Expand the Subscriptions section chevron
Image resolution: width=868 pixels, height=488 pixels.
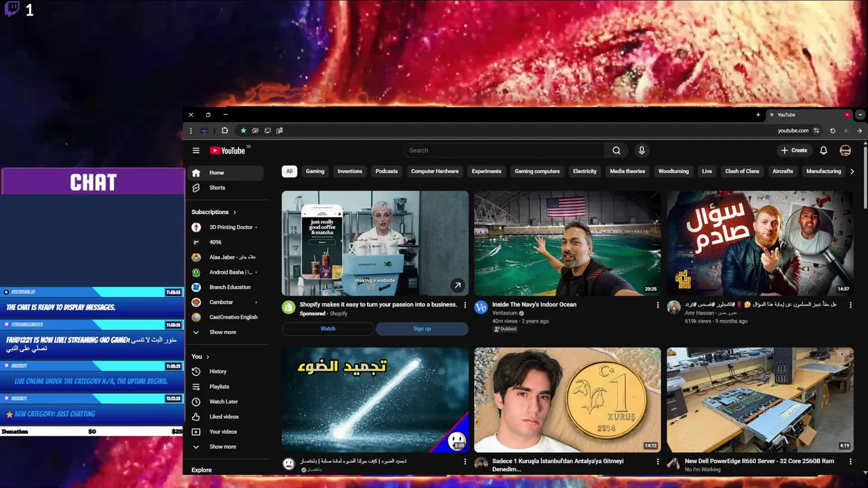[235, 212]
